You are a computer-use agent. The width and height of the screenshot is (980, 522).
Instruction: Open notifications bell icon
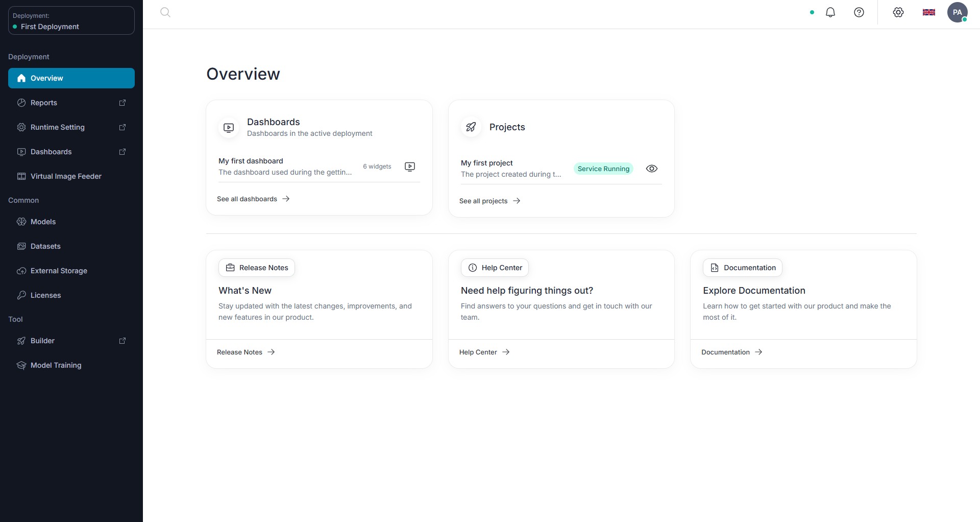tap(830, 12)
